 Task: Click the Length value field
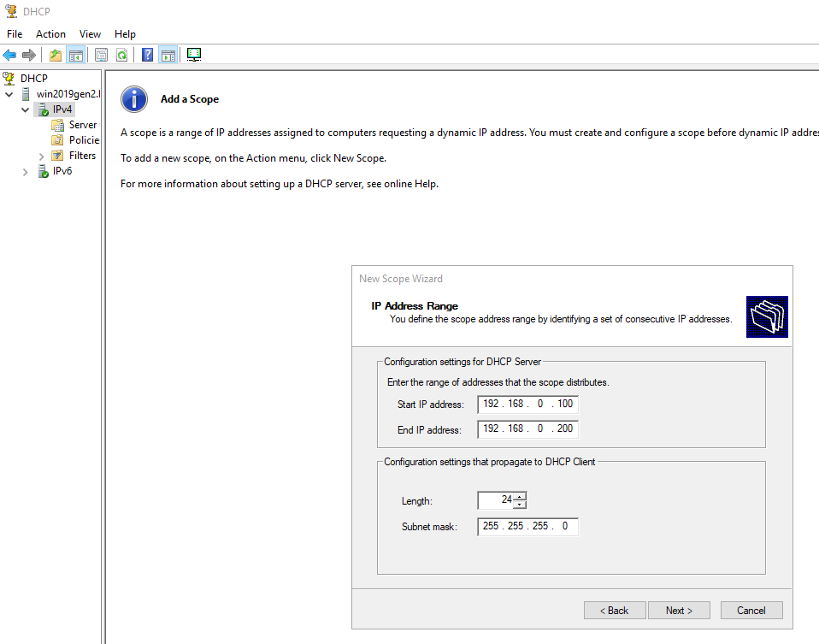(496, 500)
